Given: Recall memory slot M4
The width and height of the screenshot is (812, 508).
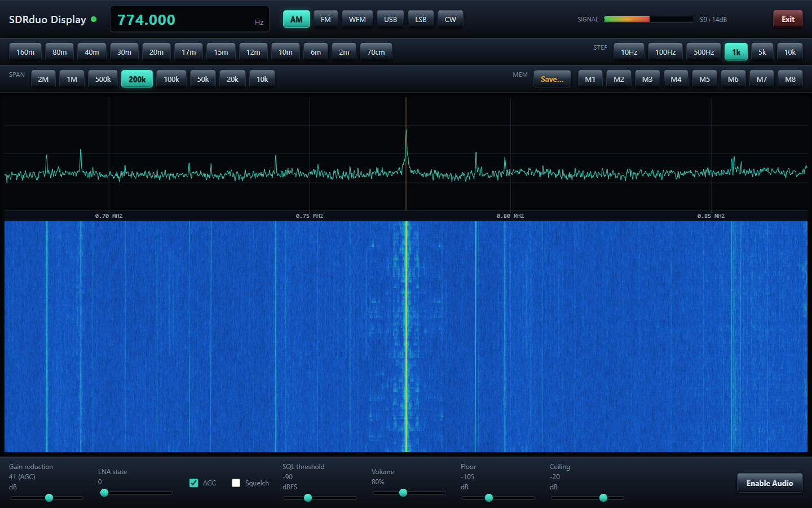Looking at the screenshot, I should (x=676, y=79).
